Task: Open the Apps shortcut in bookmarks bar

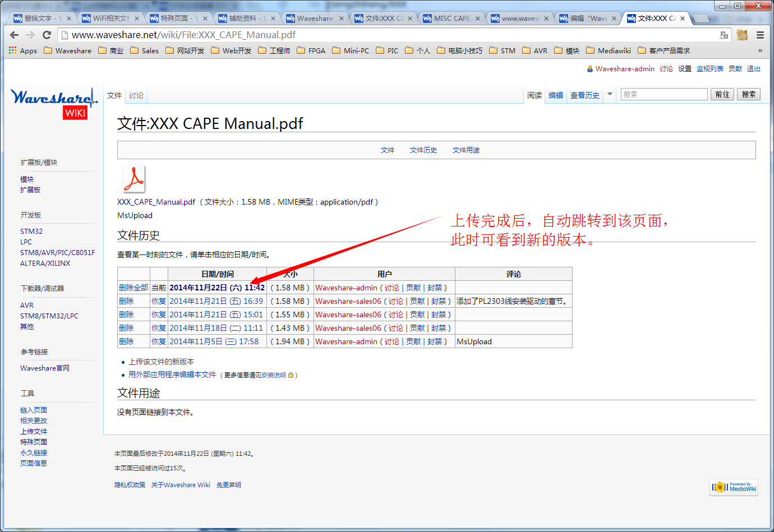Action: pyautogui.click(x=23, y=50)
